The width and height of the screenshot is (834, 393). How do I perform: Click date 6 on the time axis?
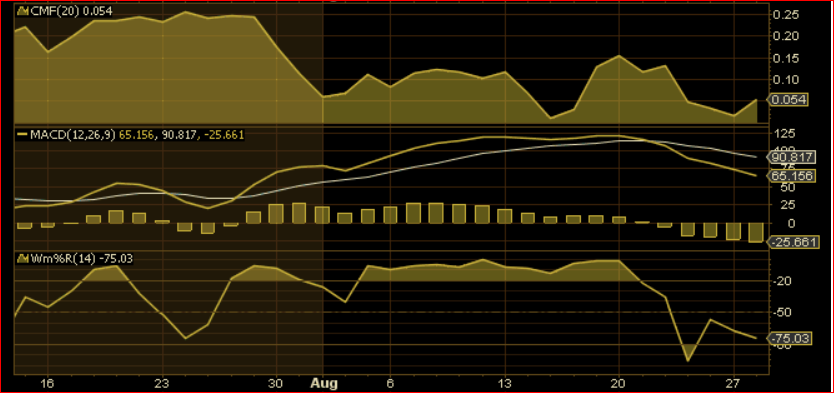tap(390, 383)
